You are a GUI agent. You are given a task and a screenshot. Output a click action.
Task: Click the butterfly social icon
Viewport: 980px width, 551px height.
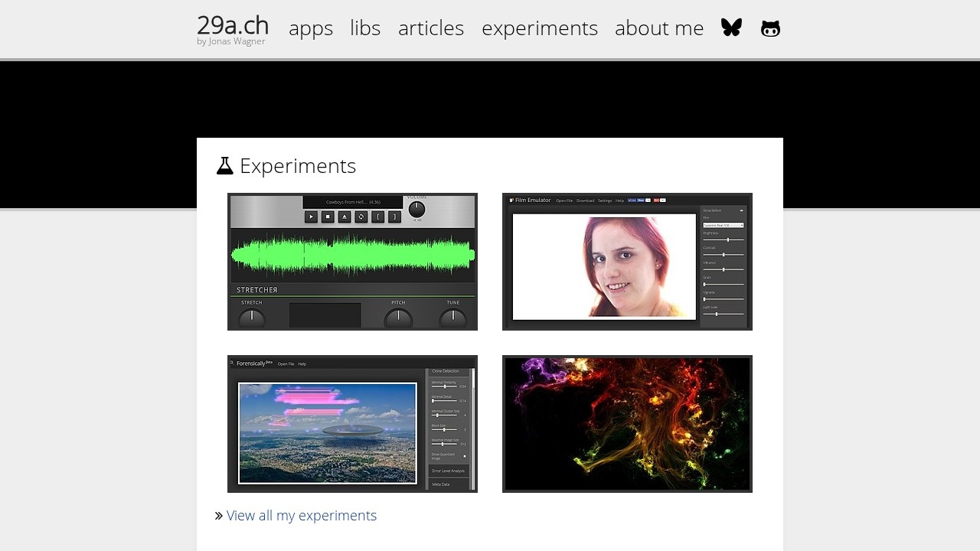tap(731, 28)
